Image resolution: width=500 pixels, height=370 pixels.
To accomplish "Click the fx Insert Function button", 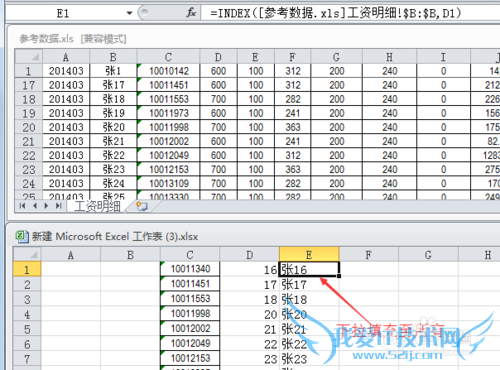I will (191, 13).
